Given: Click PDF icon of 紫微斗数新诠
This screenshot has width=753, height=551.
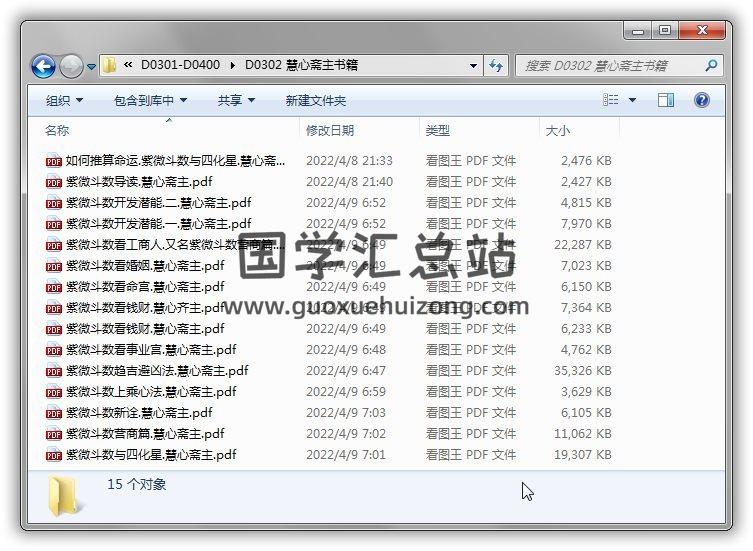Looking at the screenshot, I should 54,413.
